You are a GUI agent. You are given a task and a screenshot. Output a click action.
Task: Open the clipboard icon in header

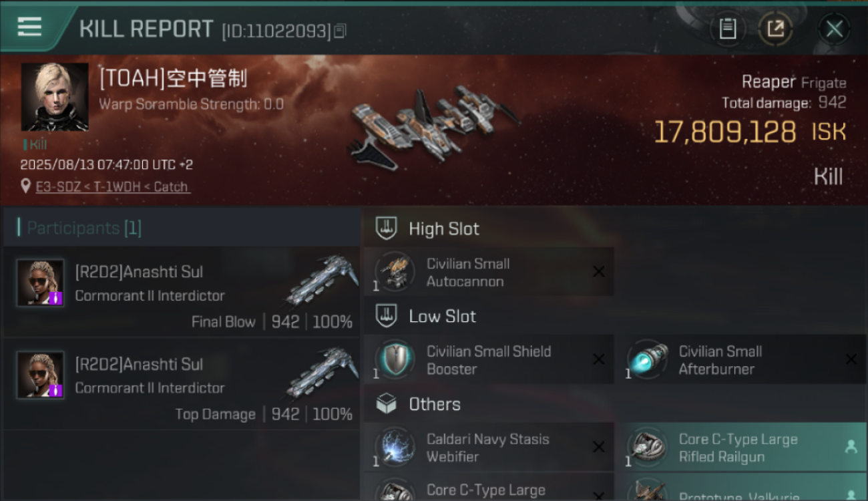coord(728,29)
